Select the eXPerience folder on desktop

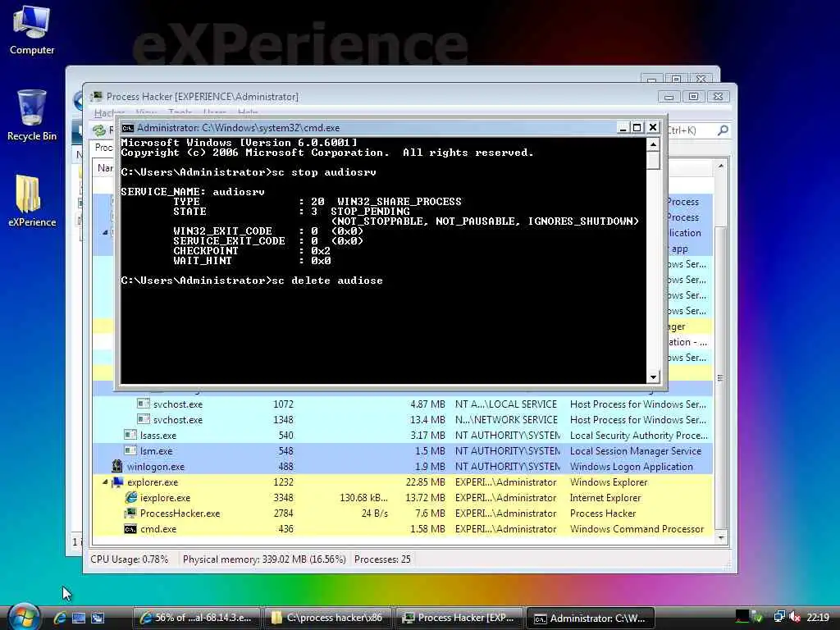[32, 201]
